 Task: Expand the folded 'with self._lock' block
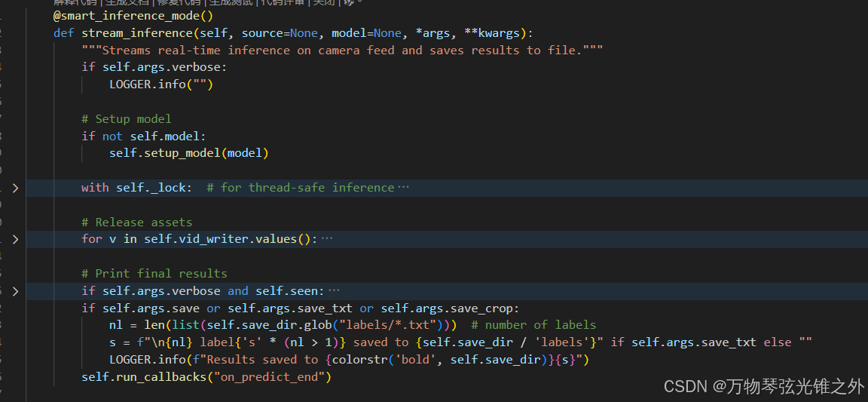(x=16, y=188)
